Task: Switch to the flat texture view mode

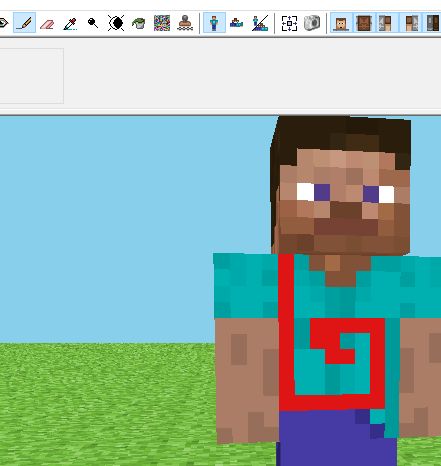Action: pos(237,23)
